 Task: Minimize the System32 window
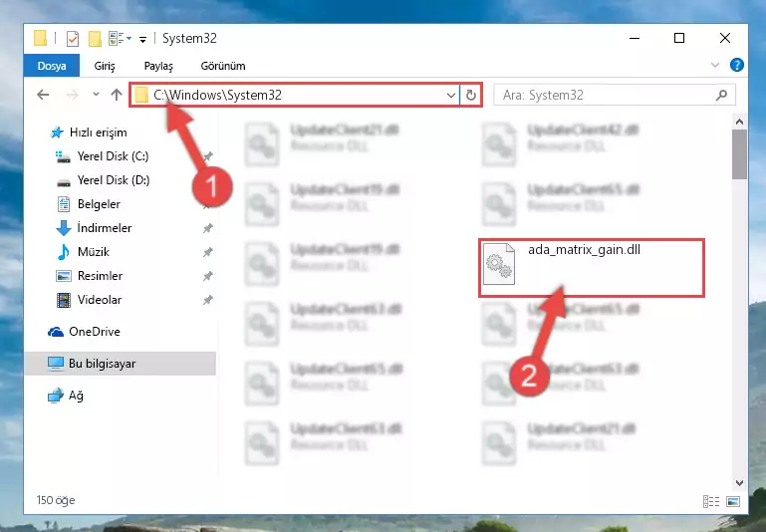click(635, 38)
